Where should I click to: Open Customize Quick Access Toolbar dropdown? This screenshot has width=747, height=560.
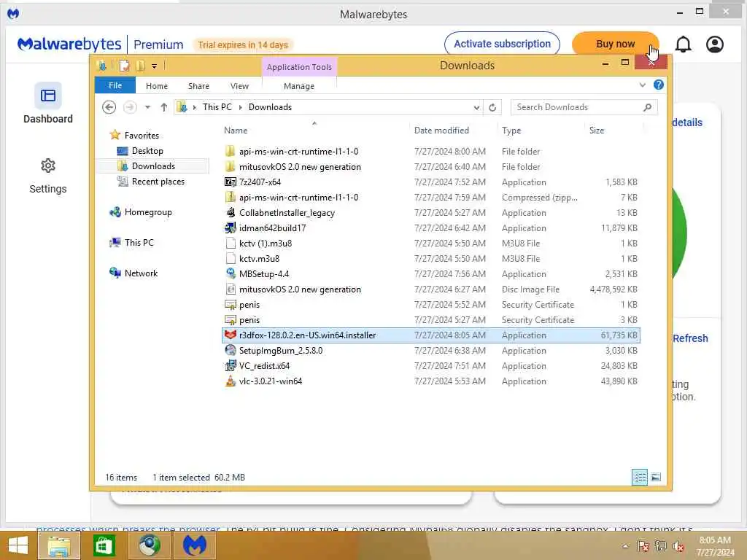click(x=155, y=66)
